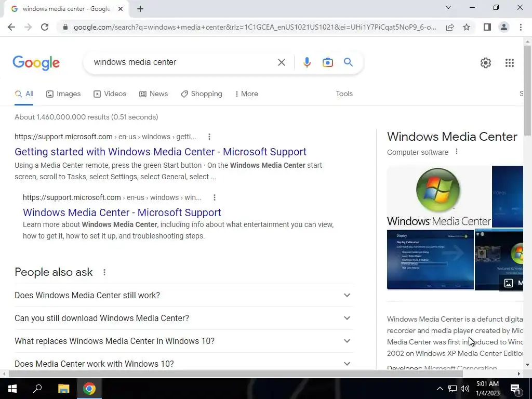Show hidden system tray icons

point(440,389)
